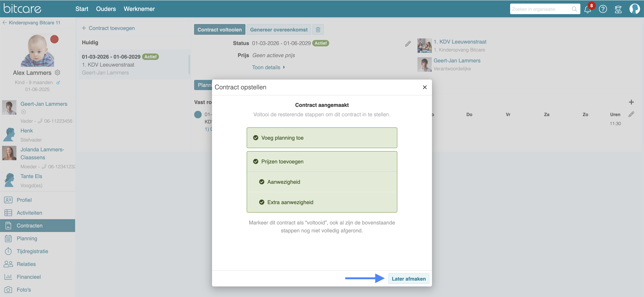The height and width of the screenshot is (297, 644).
Task: Click the plus icon to add schedule
Action: click(631, 102)
